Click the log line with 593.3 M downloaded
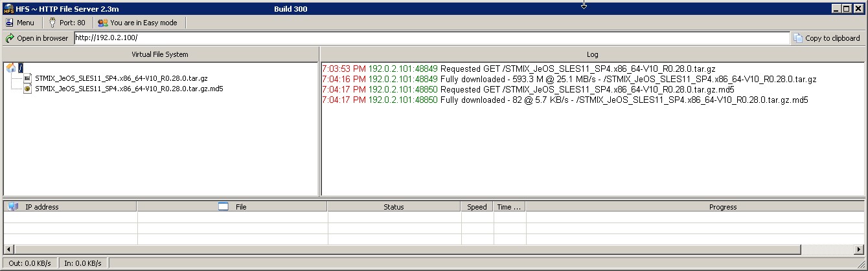The image size is (868, 271). [569, 79]
